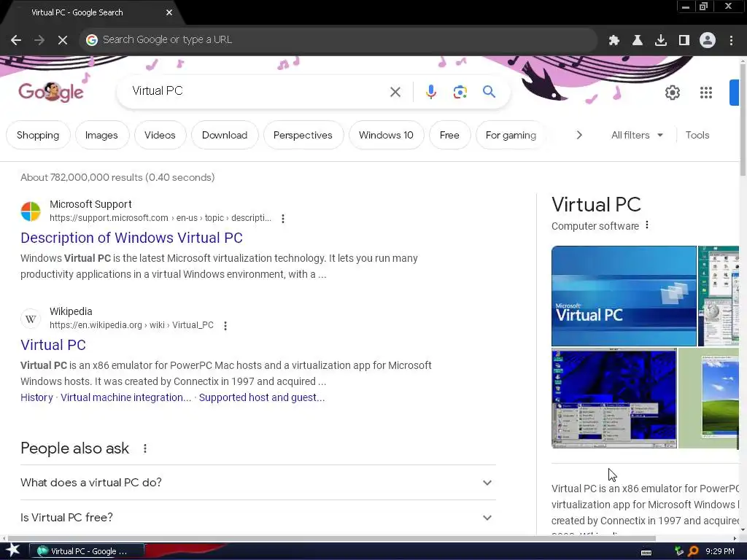
Task: Click the Microsoft Support favicon
Action: [x=31, y=211]
